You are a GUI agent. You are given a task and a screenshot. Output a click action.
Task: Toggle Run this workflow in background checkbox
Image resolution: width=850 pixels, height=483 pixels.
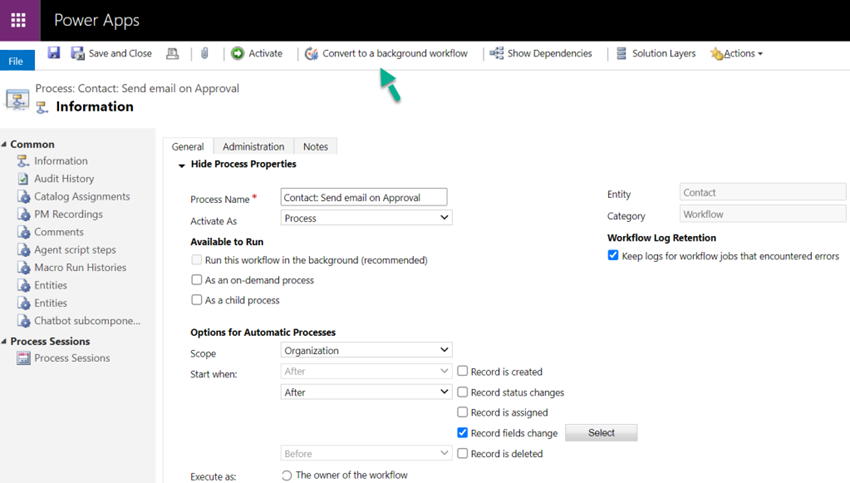(x=196, y=260)
